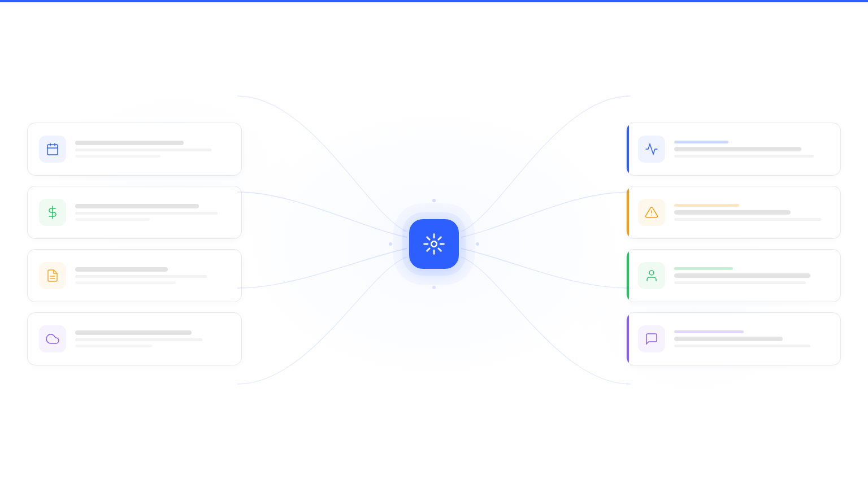Open the activity monitor card
Viewport: 868px width, 488px height.
[x=734, y=149]
